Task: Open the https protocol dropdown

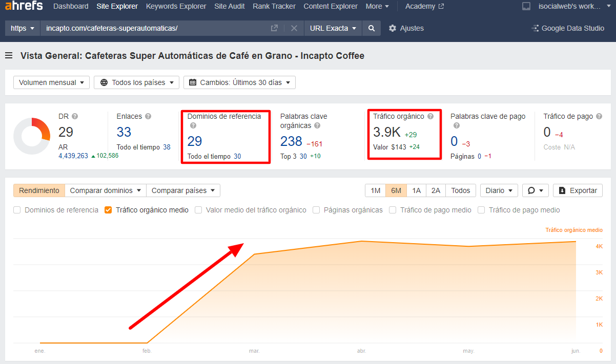Action: point(23,28)
